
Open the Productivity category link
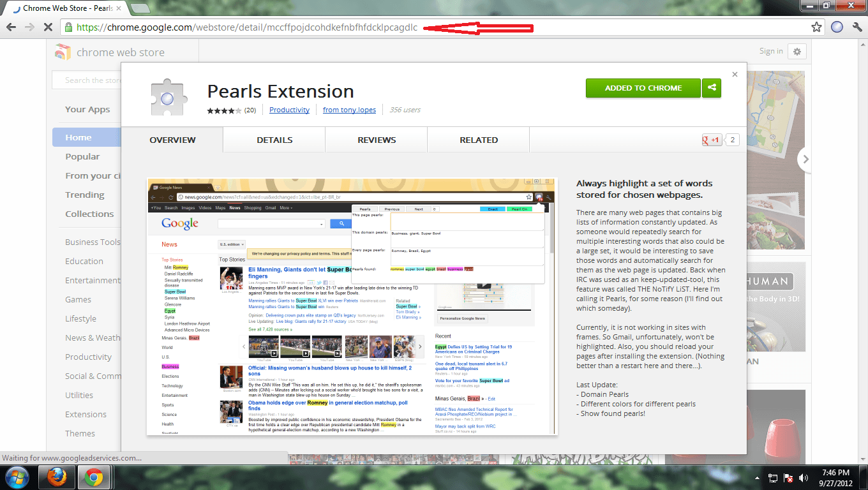pos(289,109)
